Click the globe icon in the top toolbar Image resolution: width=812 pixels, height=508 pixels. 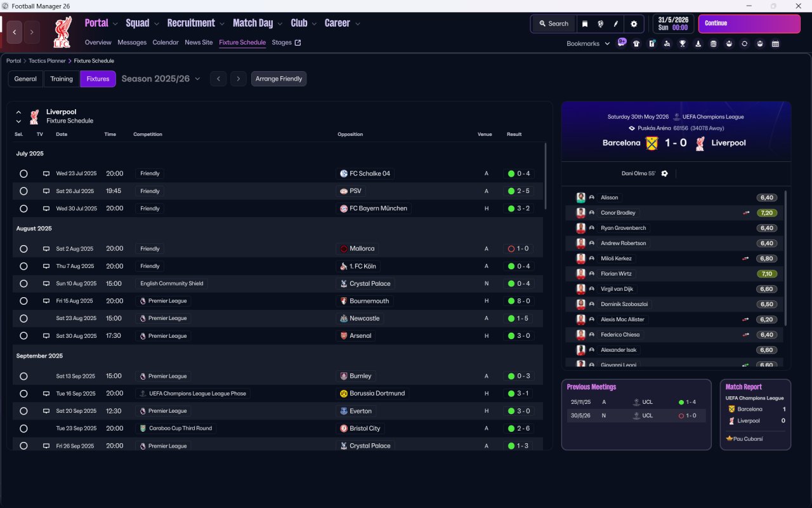(x=600, y=23)
